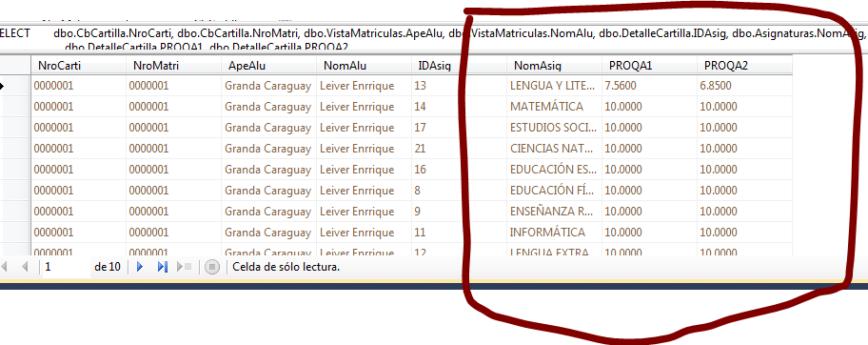Click the IDAsig cell with value 14
This screenshot has height=345, width=868.
click(x=460, y=107)
